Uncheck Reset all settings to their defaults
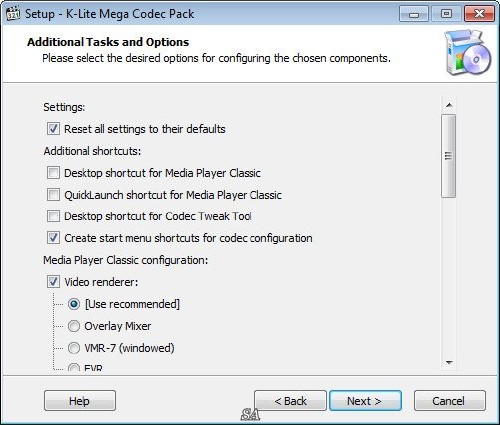The image size is (500, 425). coord(53,129)
